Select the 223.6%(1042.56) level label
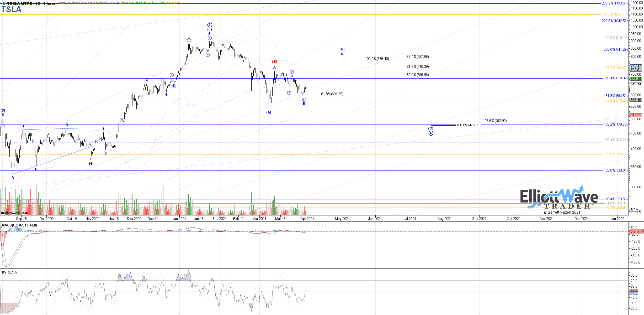 click(x=615, y=21)
